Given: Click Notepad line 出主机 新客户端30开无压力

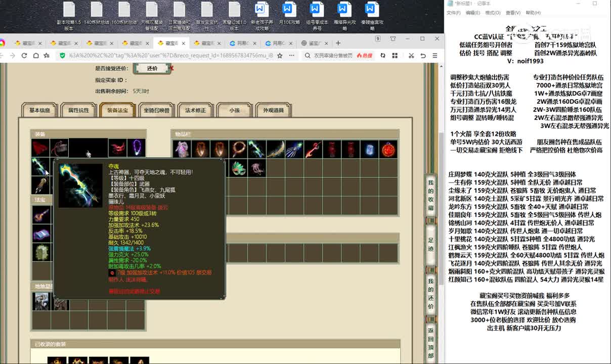Looking at the screenshot, I should pos(523,328).
